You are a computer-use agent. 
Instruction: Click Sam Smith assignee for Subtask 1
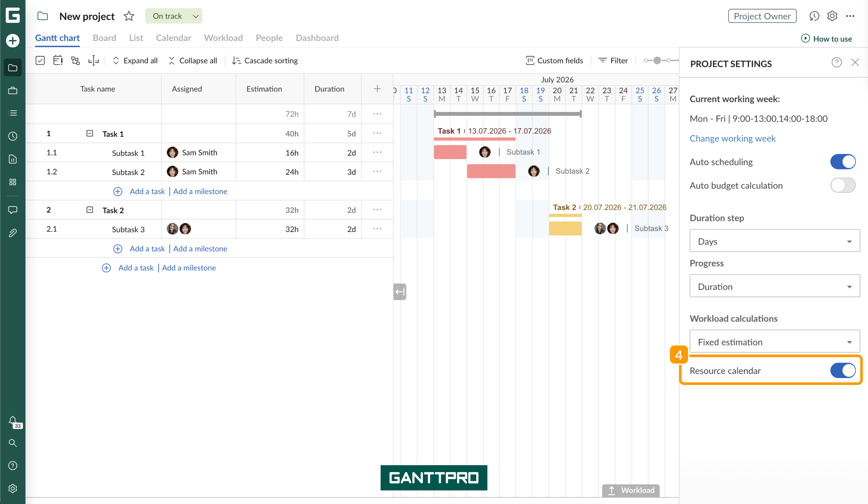tap(192, 152)
